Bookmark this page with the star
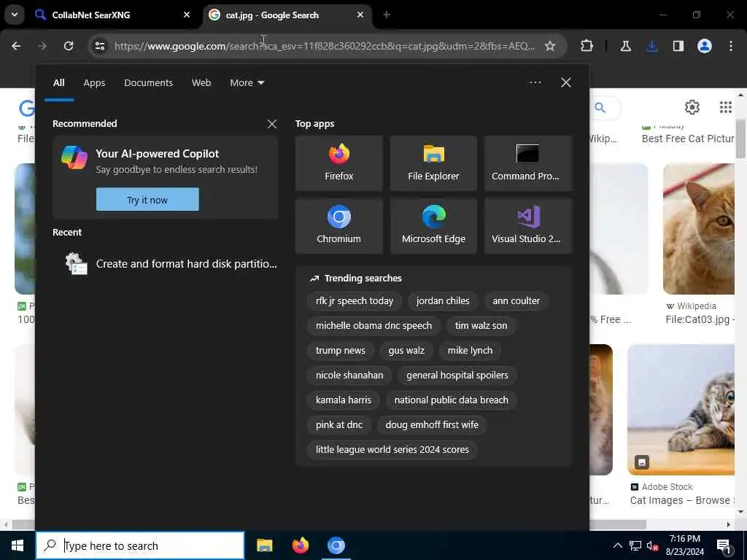Image resolution: width=747 pixels, height=560 pixels. 550,46
